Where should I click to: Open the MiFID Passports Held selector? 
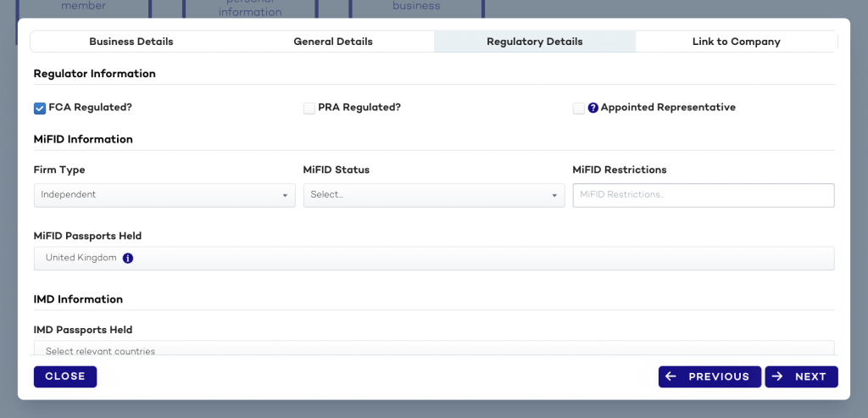tap(434, 259)
